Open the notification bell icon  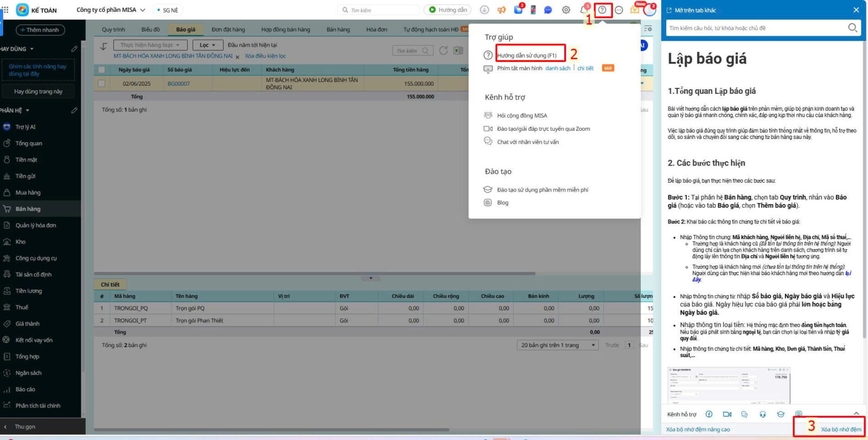point(584,10)
